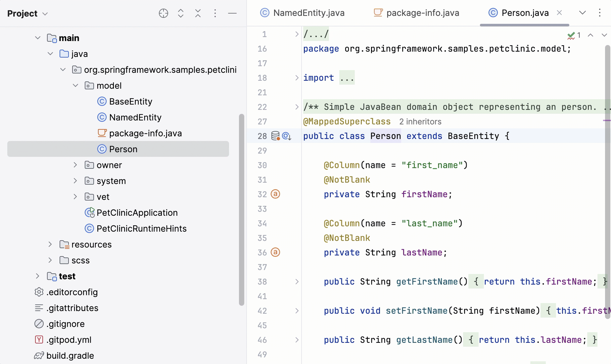Click the next highlighted problem arrow
The width and height of the screenshot is (611, 364).
click(605, 35)
